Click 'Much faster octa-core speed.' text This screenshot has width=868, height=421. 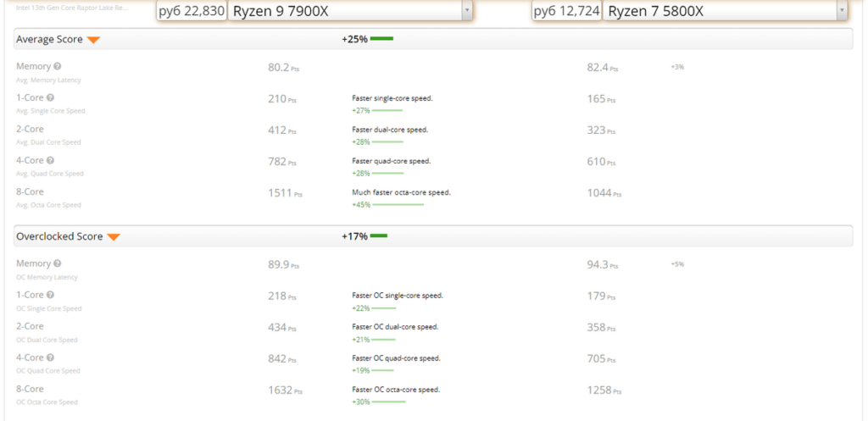pos(401,192)
